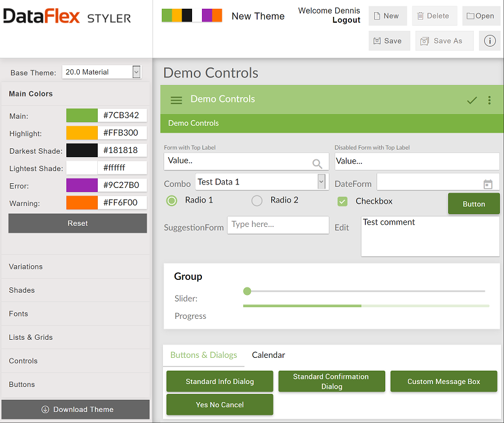This screenshot has width=504, height=423.
Task: Click the Darkest Shade black swatch
Action: pos(82,150)
